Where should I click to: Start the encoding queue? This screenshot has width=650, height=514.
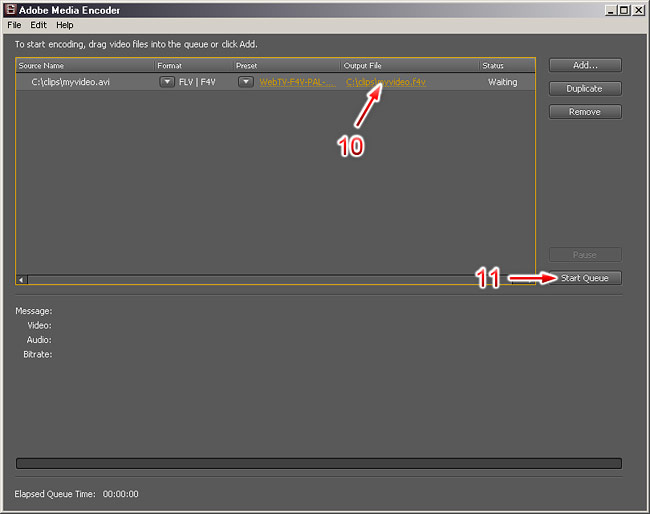click(585, 278)
